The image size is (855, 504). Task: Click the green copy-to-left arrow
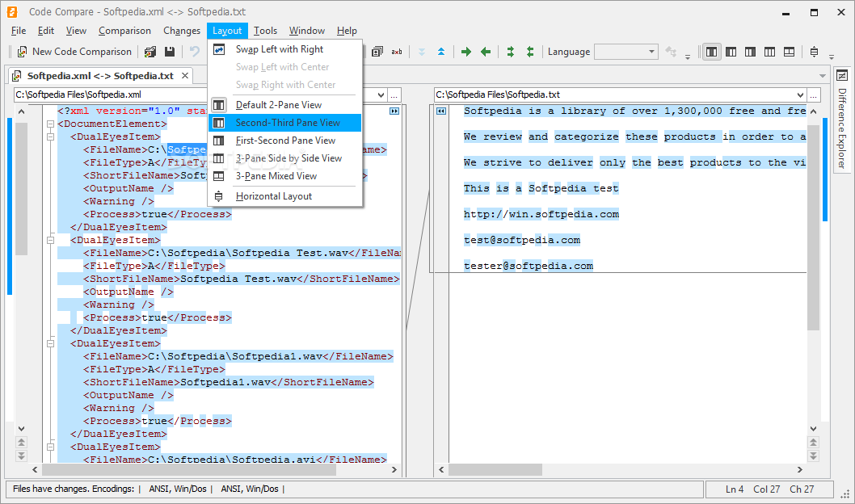click(x=486, y=52)
